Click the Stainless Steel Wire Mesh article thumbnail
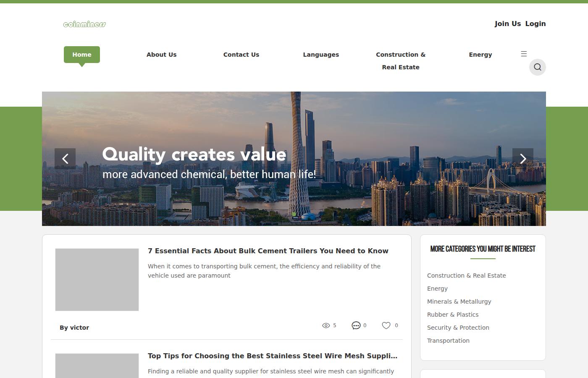The width and height of the screenshot is (588, 378). [x=97, y=366]
